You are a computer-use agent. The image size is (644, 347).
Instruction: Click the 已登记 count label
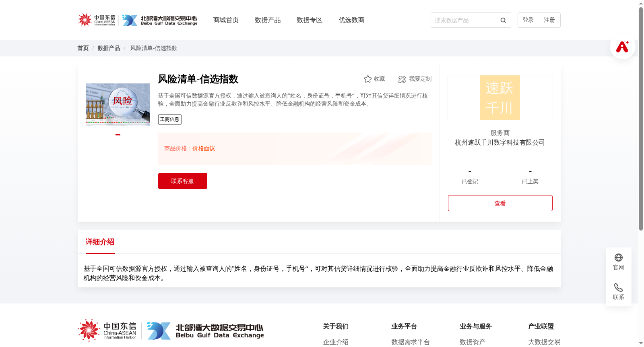(x=470, y=182)
